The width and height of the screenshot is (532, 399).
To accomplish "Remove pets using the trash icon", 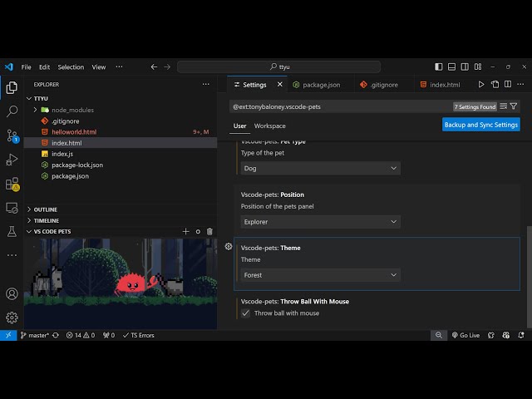I will [209, 231].
